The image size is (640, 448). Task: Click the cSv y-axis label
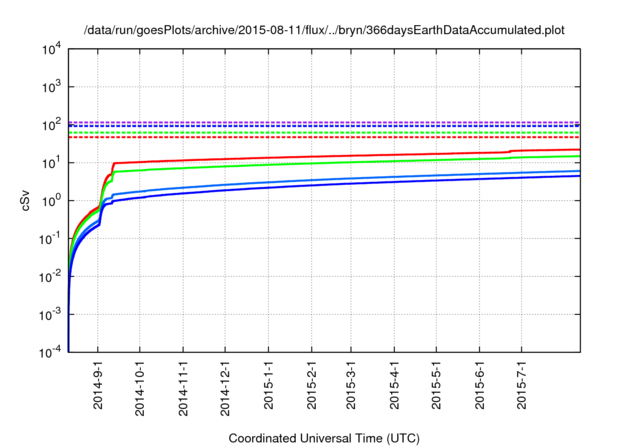click(27, 199)
